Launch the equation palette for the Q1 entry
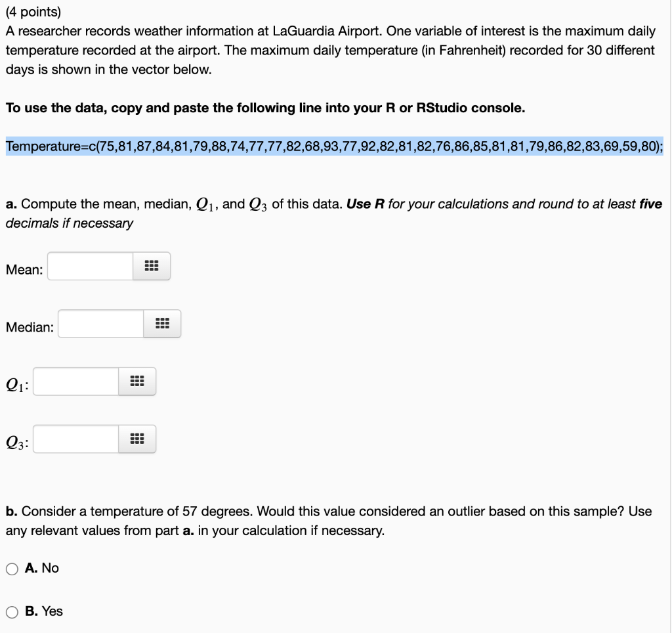Viewport: 672px width, 633px height. click(x=136, y=381)
